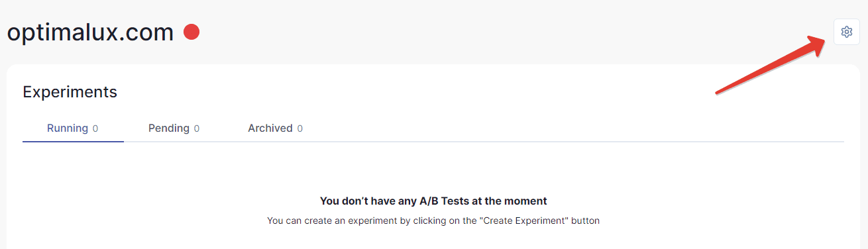This screenshot has width=868, height=249.
Task: Click the quoted "Create Experiment" text
Action: 524,221
